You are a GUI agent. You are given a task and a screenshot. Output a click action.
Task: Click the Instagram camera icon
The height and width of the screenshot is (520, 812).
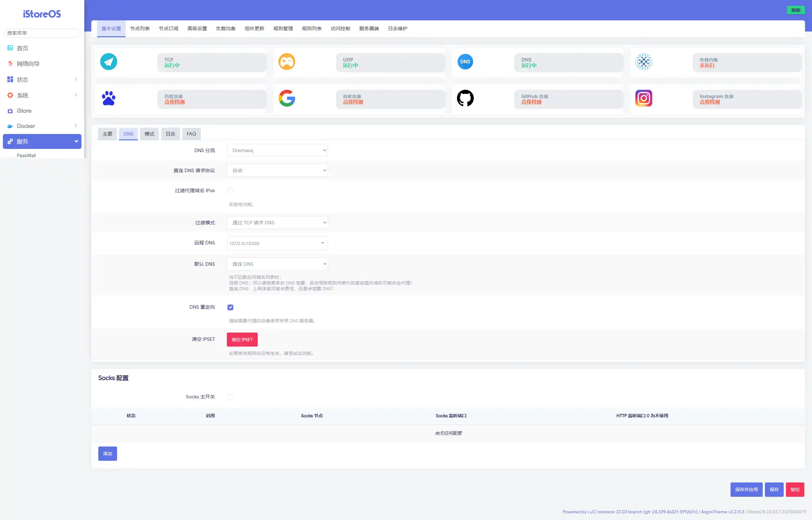click(643, 98)
